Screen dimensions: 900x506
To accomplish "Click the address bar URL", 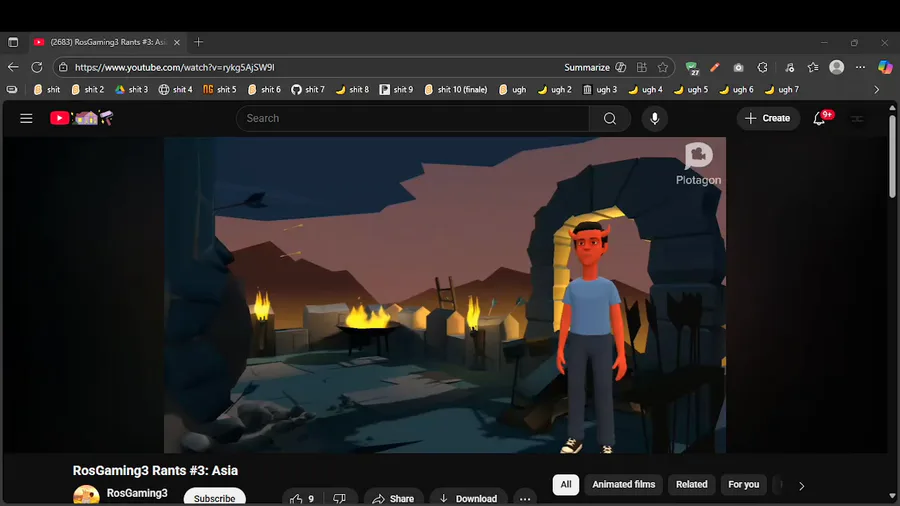I will click(x=174, y=67).
